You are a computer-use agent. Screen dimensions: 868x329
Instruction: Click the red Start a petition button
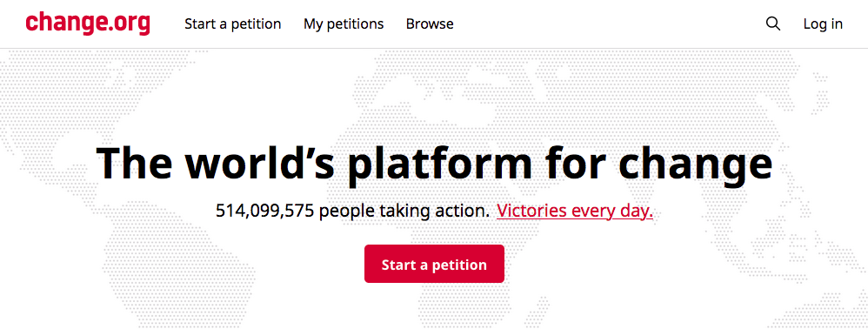tap(434, 265)
